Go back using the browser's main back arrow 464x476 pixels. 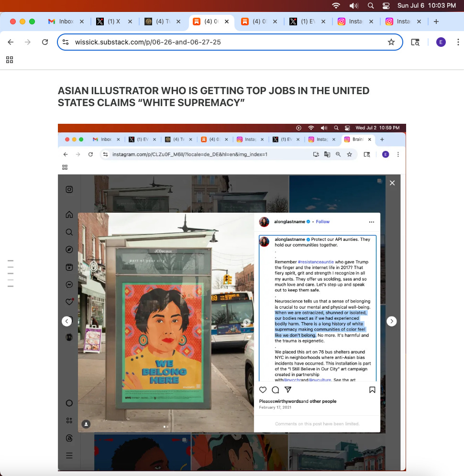click(11, 42)
